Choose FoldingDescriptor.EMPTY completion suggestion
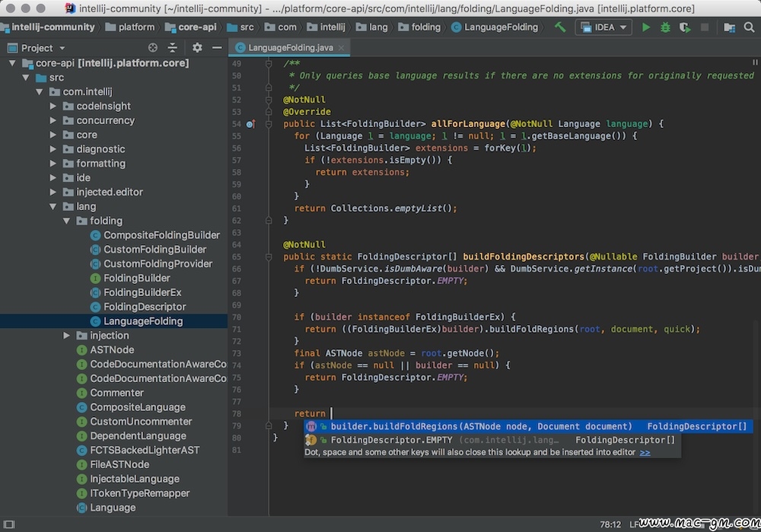The image size is (761, 532). 492,440
